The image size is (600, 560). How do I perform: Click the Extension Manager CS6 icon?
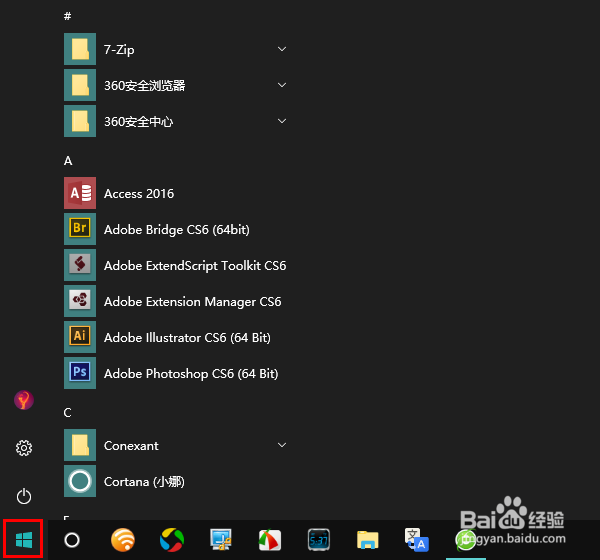click(80, 301)
